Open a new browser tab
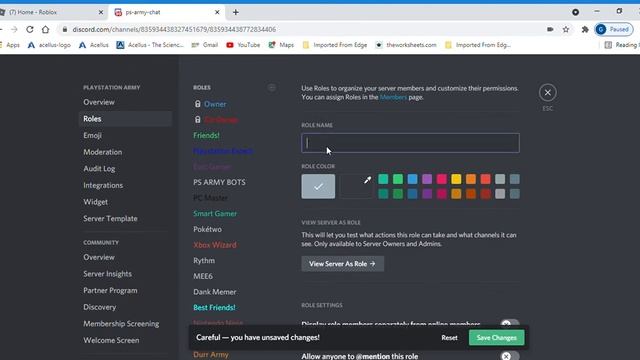This screenshot has height=360, width=640. pos(236,12)
